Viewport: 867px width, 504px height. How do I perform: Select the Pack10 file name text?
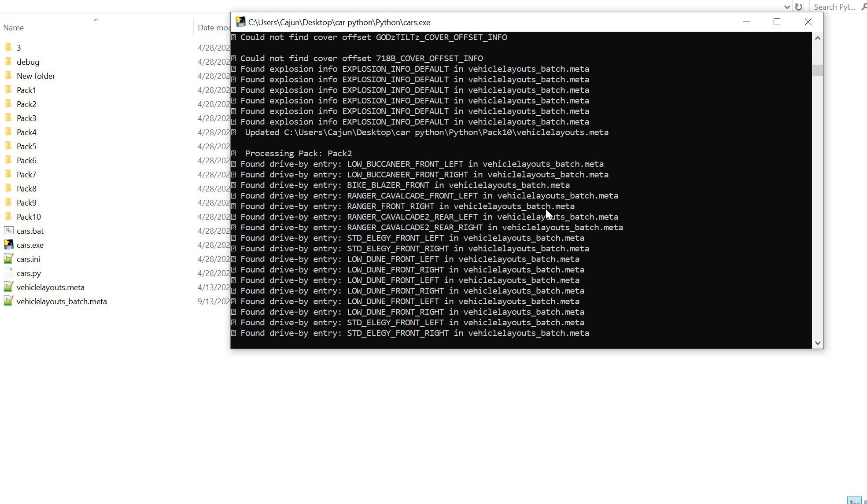[29, 217]
